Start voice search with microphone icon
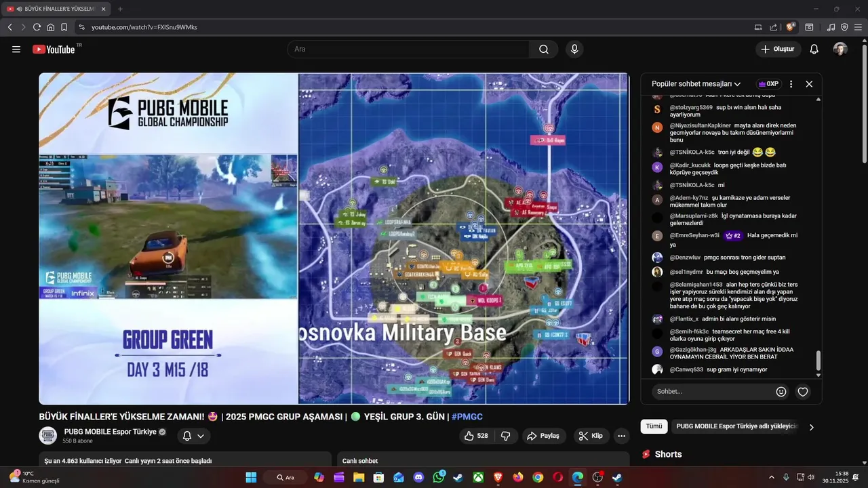This screenshot has width=868, height=488. click(x=574, y=49)
